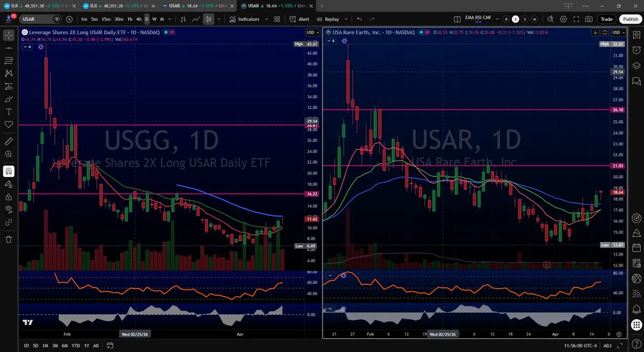The width and height of the screenshot is (644, 352).
Task: Select the brush drawing tool
Action: 9,99
